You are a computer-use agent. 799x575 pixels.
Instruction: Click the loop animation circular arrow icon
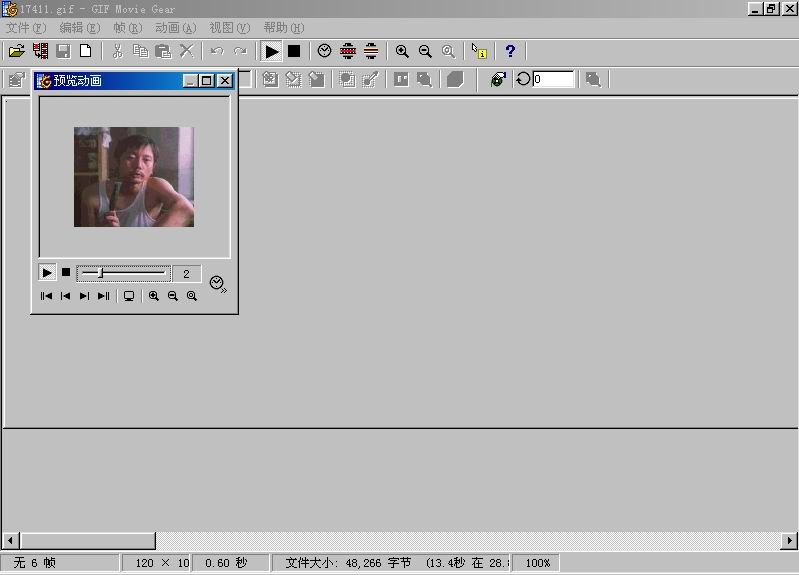pos(523,79)
